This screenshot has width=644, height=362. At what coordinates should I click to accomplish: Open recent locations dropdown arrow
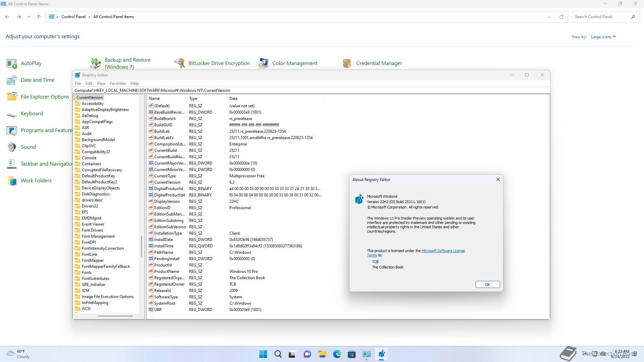coord(29,17)
